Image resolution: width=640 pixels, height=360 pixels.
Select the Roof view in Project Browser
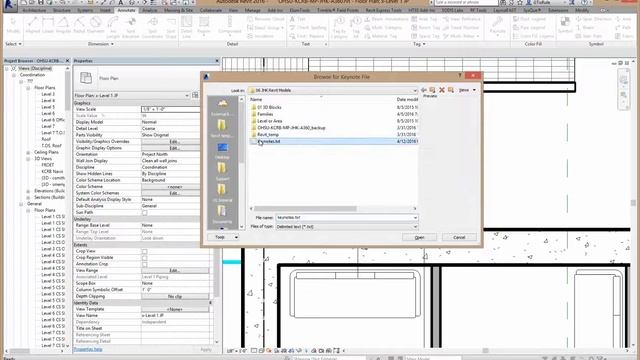click(x=46, y=139)
